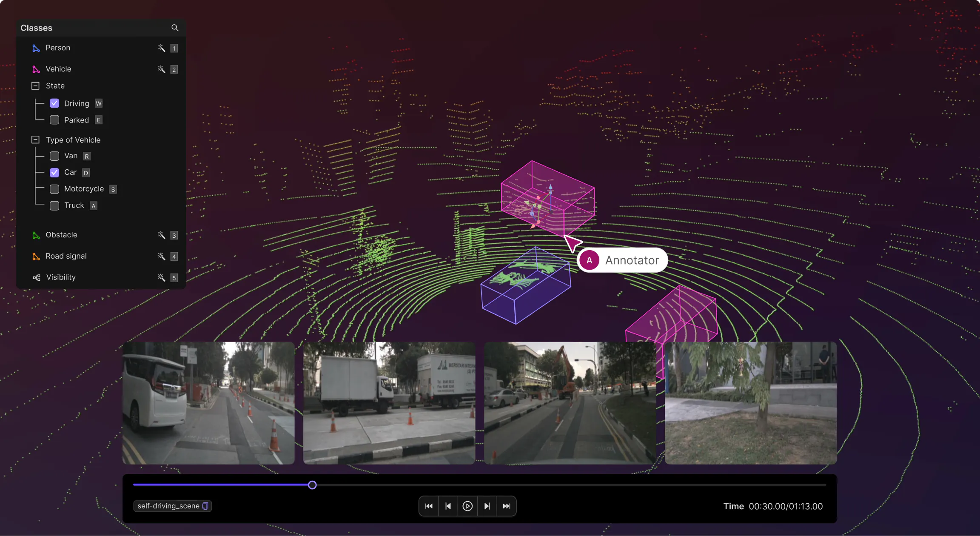980x536 pixels.
Task: Click hotkey badge 4 for Road signal
Action: [174, 257]
